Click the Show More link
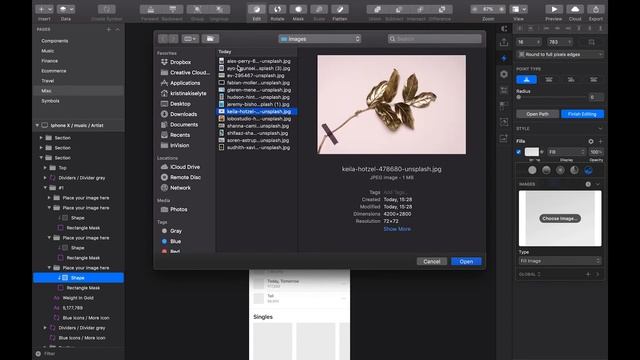Viewport: 640px width, 360px height. (x=397, y=229)
